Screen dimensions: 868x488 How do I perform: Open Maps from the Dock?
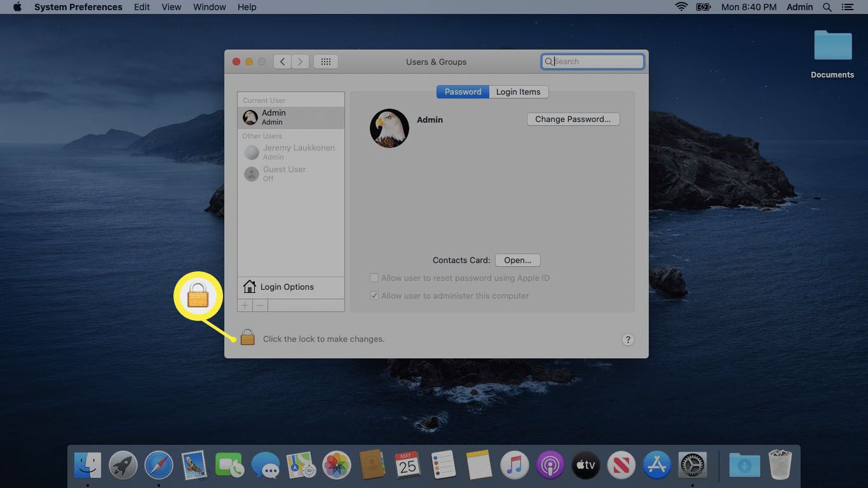click(x=301, y=466)
